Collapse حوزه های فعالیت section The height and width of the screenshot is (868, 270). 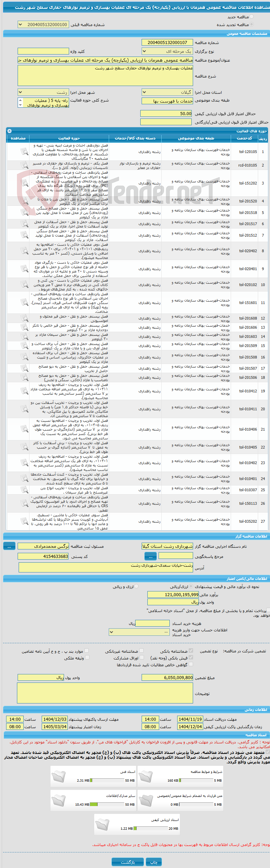9,131
